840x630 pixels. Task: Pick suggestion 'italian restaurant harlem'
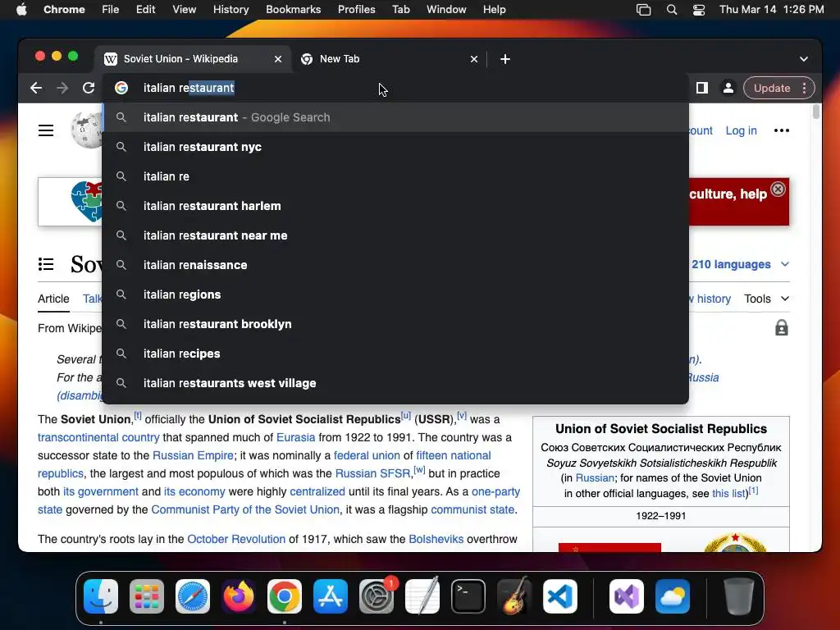click(395, 206)
